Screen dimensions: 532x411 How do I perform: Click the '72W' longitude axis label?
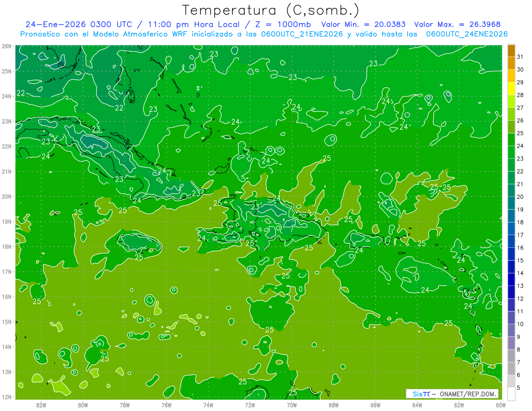[x=250, y=405]
